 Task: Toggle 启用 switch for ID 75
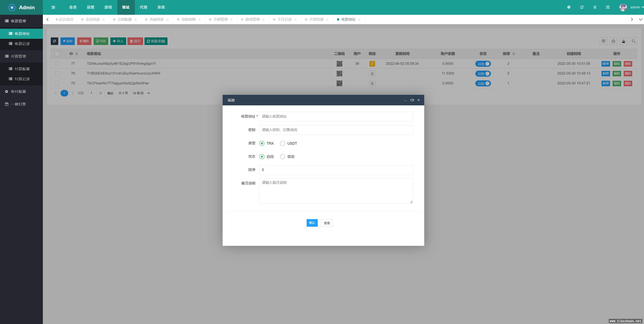pyautogui.click(x=483, y=83)
